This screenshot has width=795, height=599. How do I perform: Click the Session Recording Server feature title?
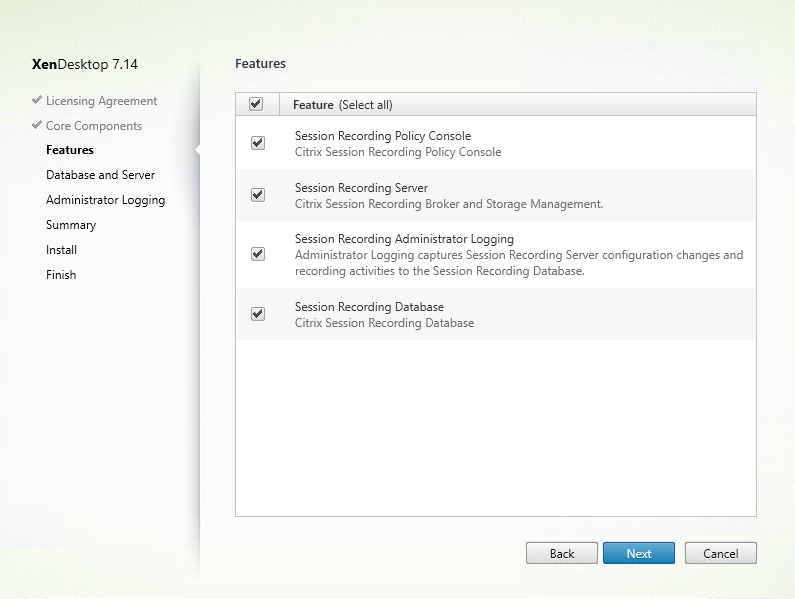coord(361,188)
